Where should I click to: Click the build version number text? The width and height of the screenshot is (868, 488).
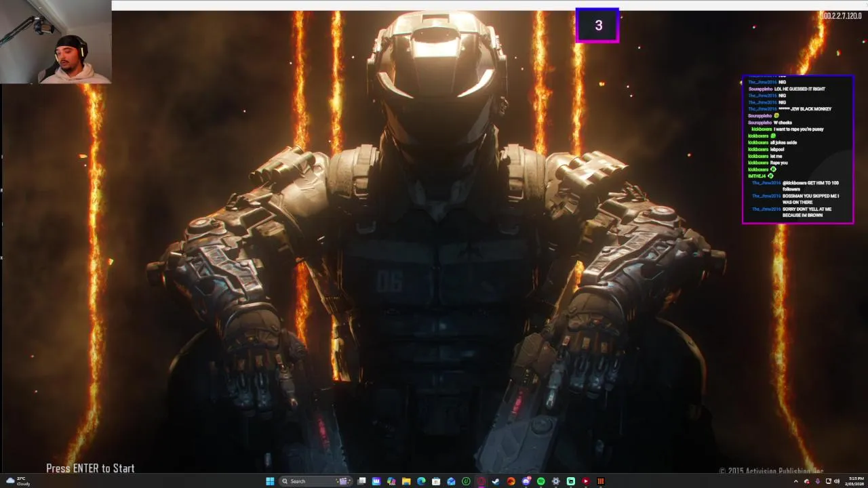click(x=842, y=16)
